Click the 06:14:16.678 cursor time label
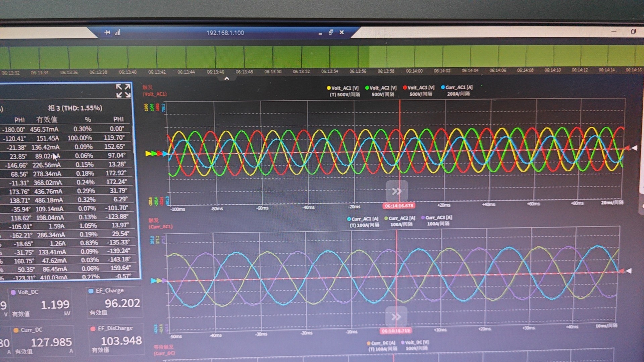 pos(399,206)
